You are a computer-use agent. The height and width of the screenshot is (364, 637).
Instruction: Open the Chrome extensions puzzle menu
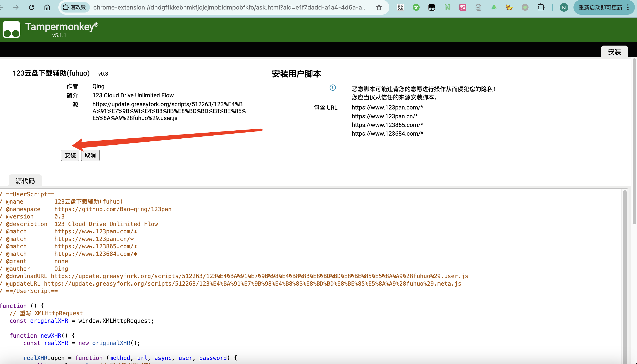(541, 8)
